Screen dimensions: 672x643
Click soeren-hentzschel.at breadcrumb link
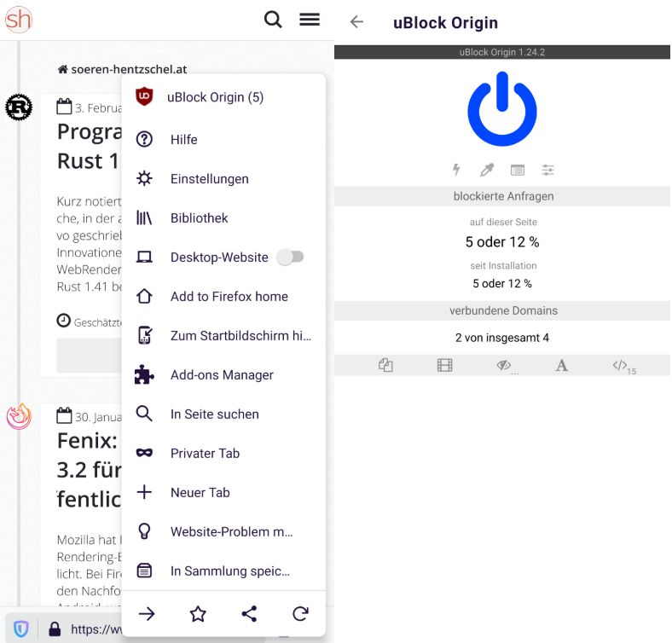[129, 69]
